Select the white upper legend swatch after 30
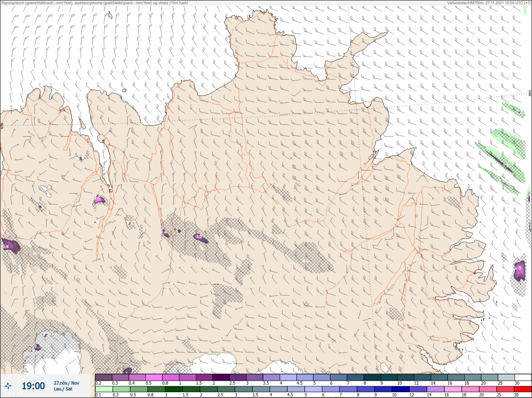Viewport: 532px width, 398px height. tap(523, 377)
